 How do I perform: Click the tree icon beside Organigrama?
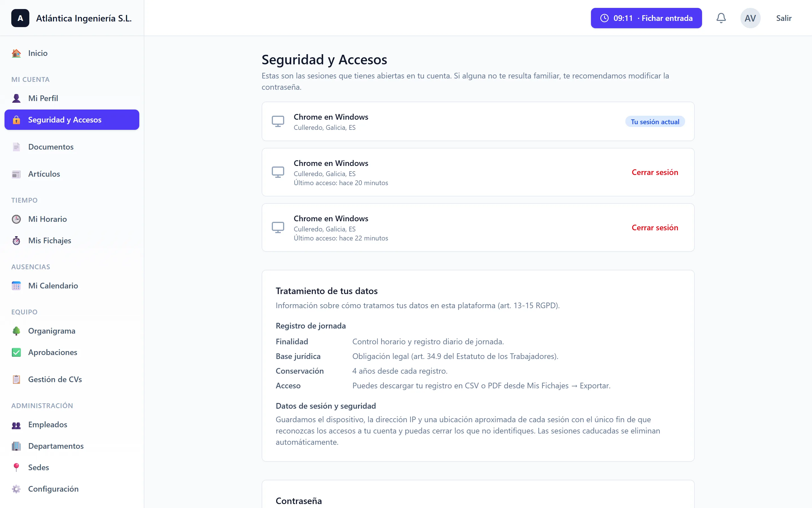coord(16,331)
